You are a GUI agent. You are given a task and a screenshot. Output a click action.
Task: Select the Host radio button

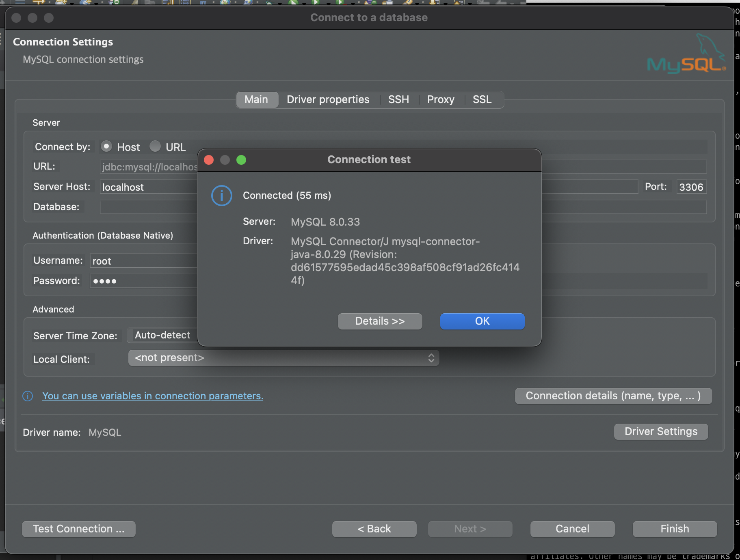coord(106,146)
